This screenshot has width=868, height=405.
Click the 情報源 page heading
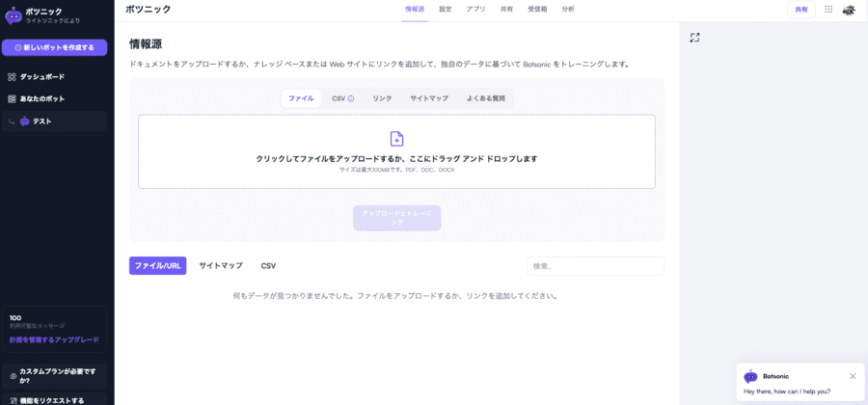point(146,44)
